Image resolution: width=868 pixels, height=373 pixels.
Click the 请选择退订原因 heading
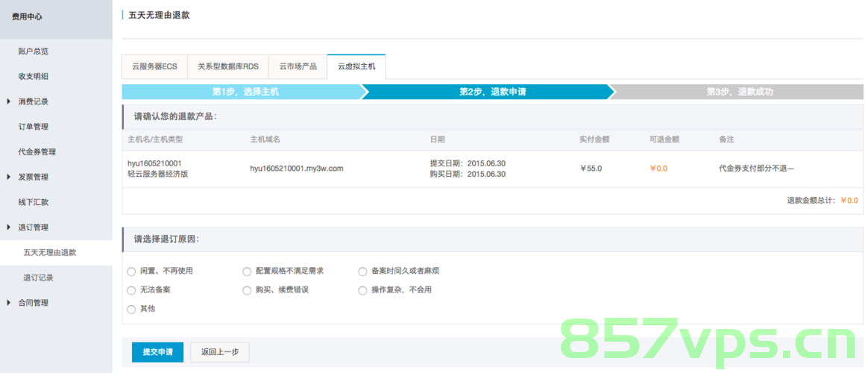166,239
